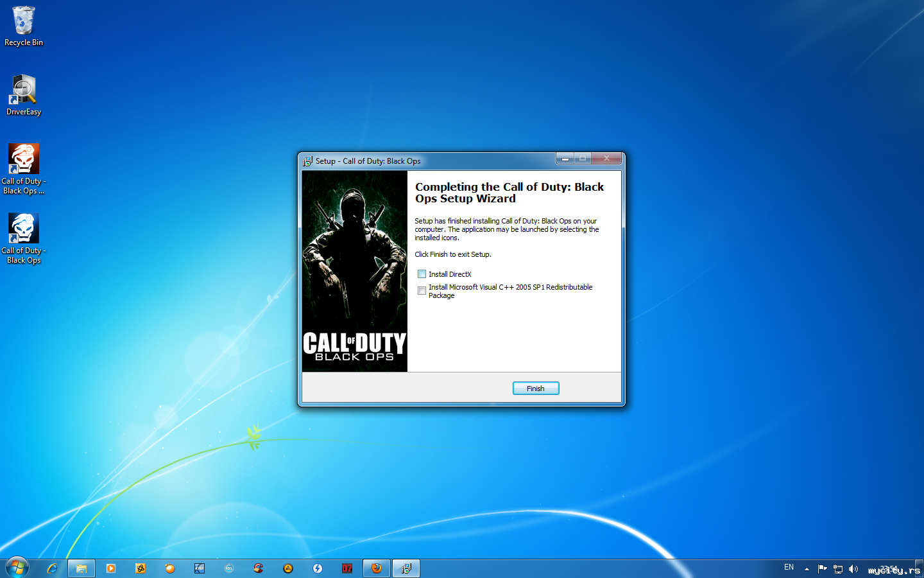Image resolution: width=924 pixels, height=578 pixels.
Task: Open the volume speaker tray icon
Action: (x=853, y=568)
